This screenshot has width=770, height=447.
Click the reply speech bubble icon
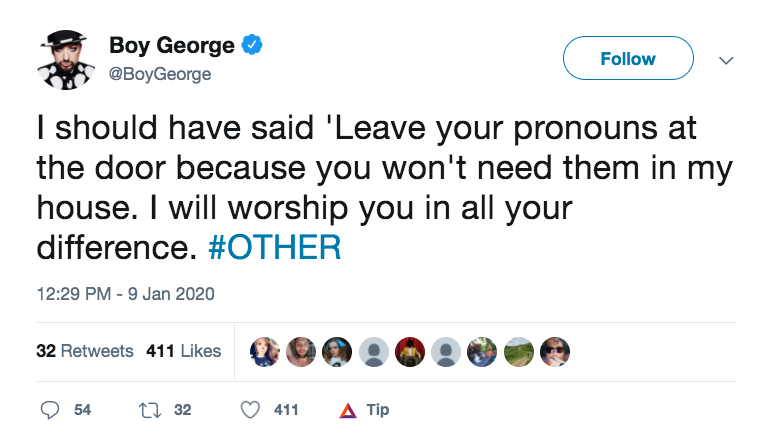click(x=51, y=410)
